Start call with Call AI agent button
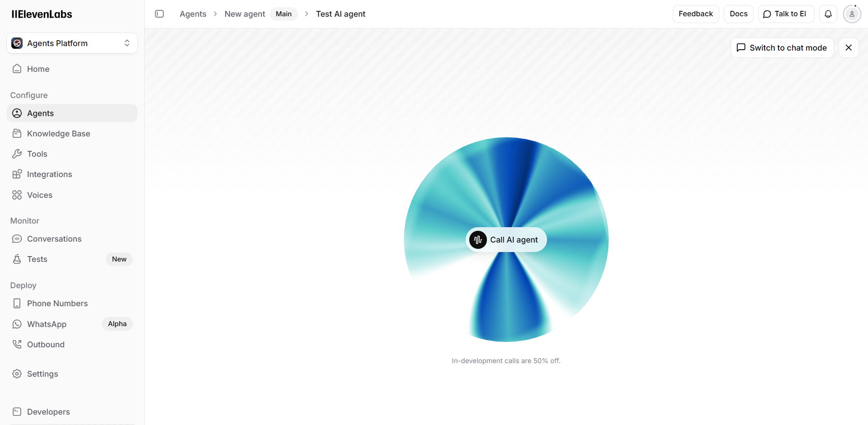The image size is (868, 425). point(506,240)
